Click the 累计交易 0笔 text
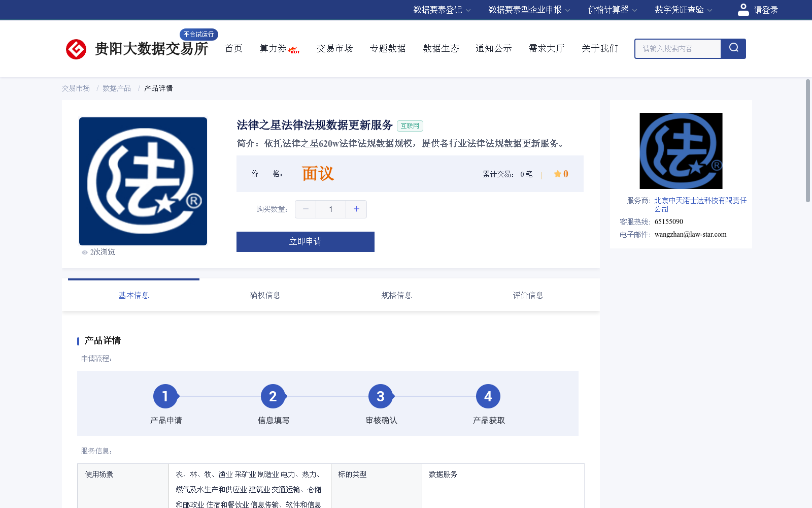The height and width of the screenshot is (508, 812). [x=507, y=174]
